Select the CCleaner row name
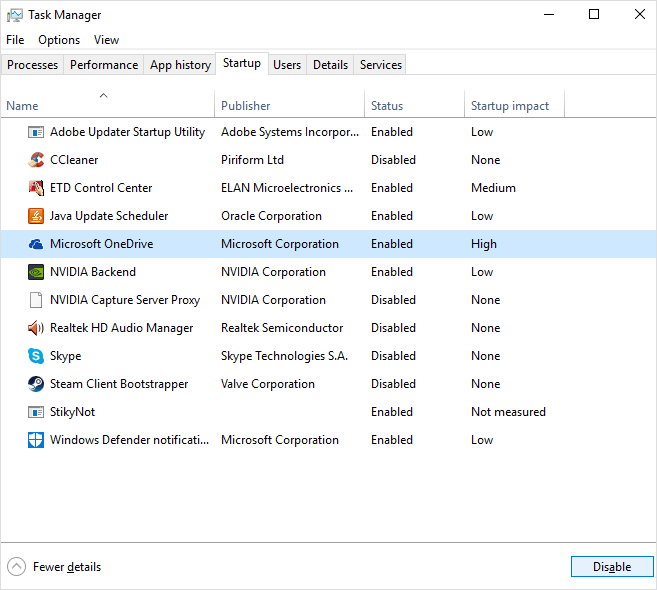This screenshot has width=657, height=590. (74, 160)
